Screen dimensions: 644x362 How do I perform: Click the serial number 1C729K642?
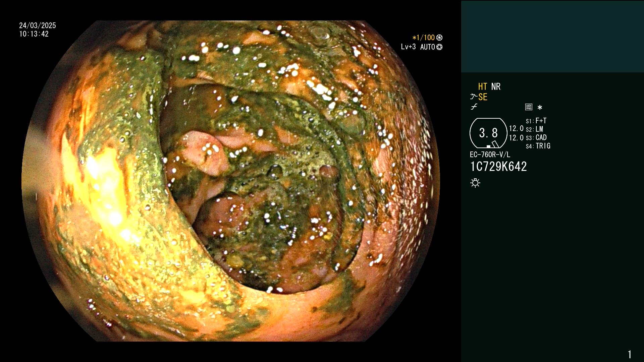tap(498, 167)
